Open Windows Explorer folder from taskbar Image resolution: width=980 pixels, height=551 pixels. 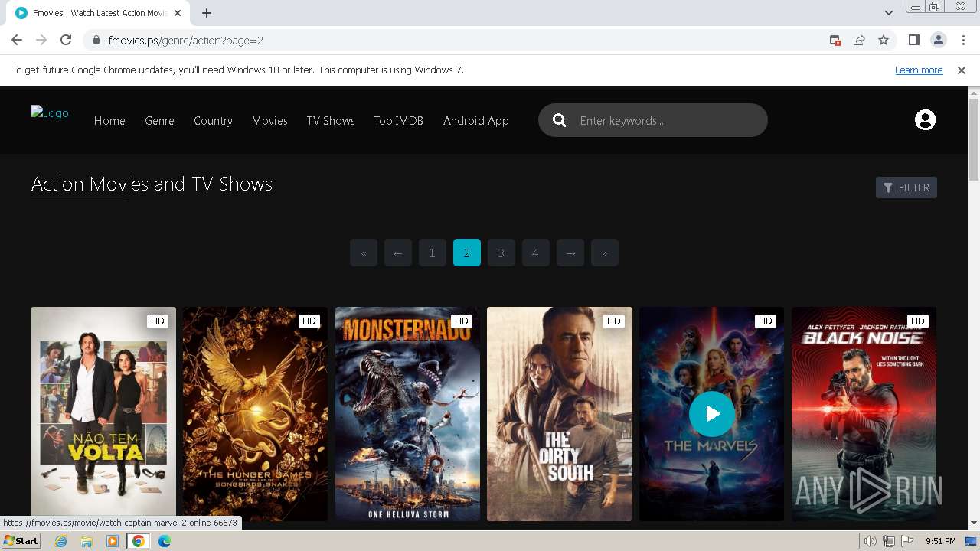click(x=87, y=541)
